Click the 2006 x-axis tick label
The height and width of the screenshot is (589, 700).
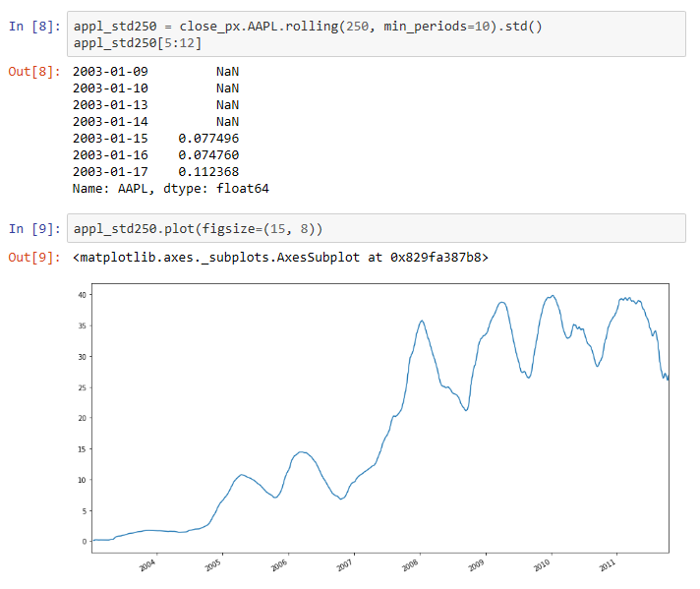(279, 566)
